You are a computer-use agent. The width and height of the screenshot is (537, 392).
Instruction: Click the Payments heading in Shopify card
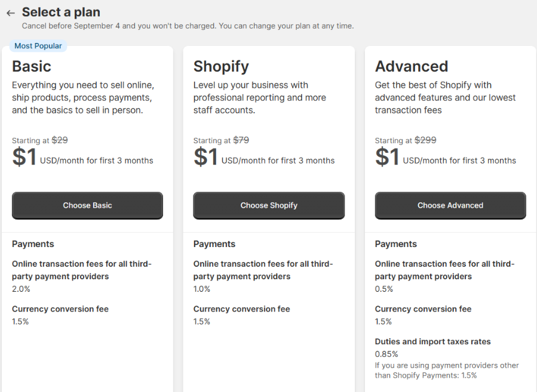(214, 244)
